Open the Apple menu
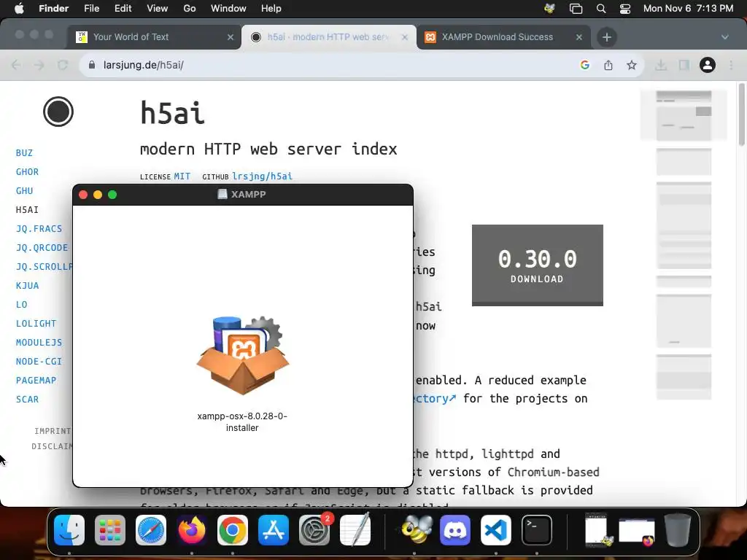The height and width of the screenshot is (560, 747). point(19,9)
